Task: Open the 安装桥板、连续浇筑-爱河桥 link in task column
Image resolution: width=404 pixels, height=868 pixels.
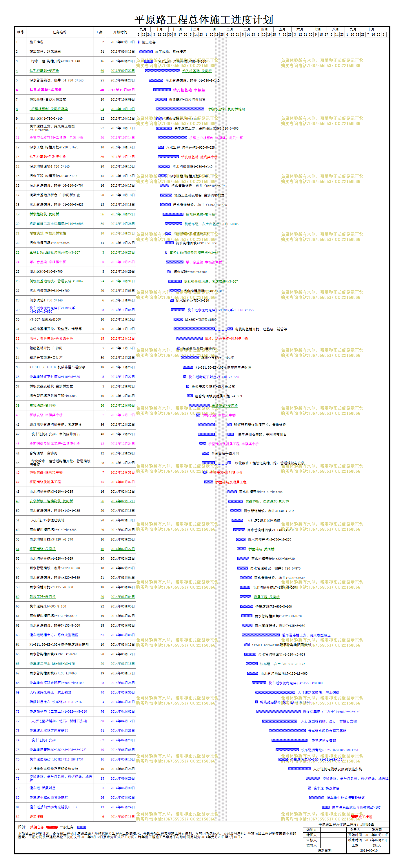Action: [x=51, y=501]
